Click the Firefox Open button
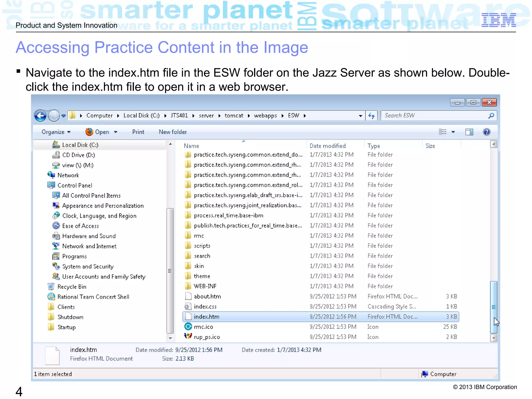 pos(97,132)
